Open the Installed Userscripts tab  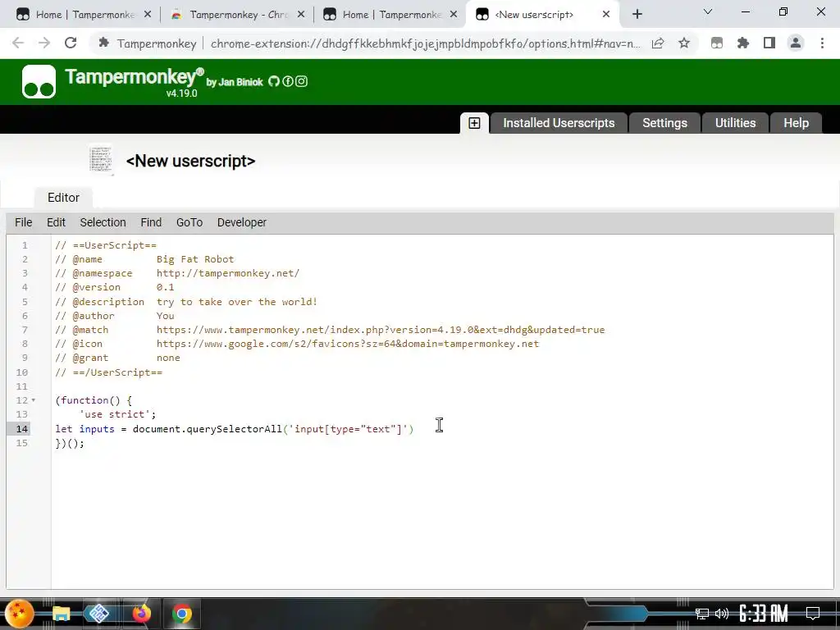[558, 123]
